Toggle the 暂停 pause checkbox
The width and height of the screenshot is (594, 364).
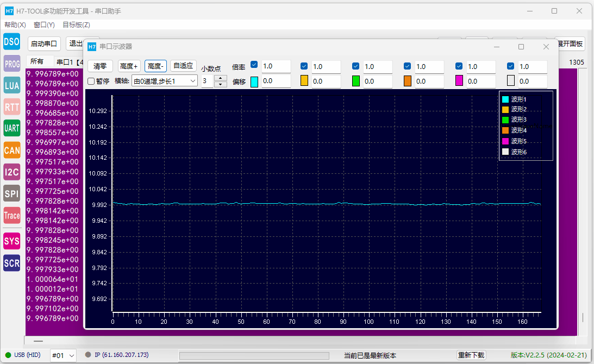point(91,81)
